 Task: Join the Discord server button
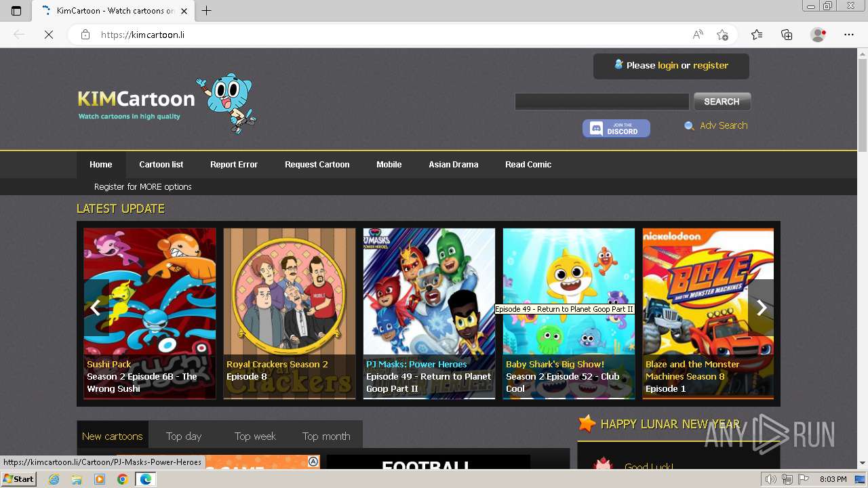616,128
